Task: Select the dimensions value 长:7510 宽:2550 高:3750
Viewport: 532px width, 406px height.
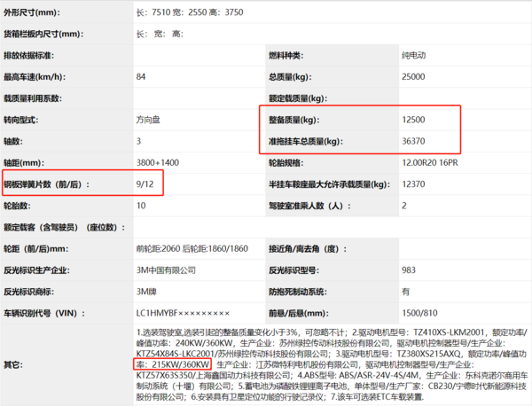Action: 200,13
